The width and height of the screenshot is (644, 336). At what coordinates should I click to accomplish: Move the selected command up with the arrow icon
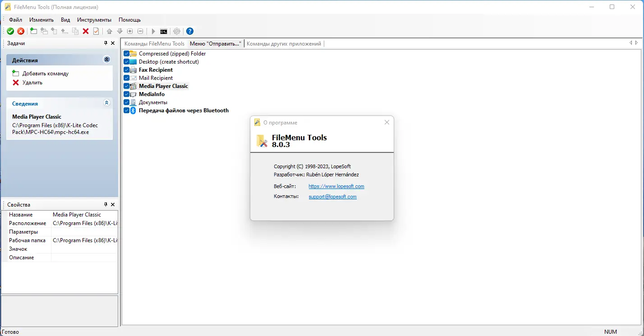click(x=110, y=31)
